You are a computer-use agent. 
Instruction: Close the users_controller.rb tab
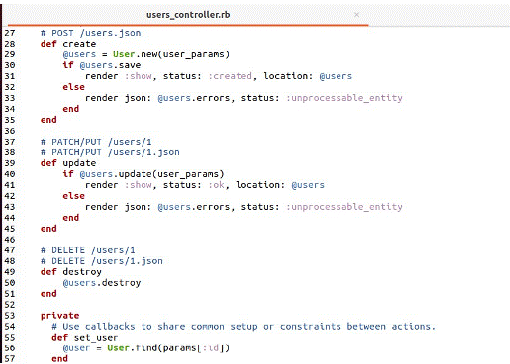(356, 15)
